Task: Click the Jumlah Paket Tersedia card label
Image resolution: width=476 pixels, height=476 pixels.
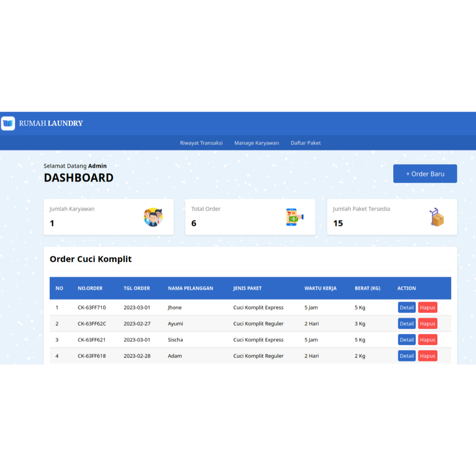Action: (x=361, y=209)
